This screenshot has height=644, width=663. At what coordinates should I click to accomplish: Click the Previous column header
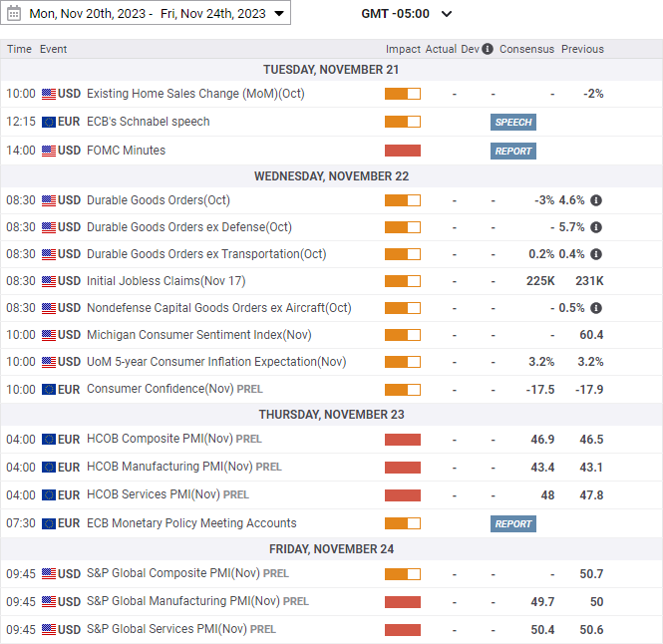click(582, 49)
